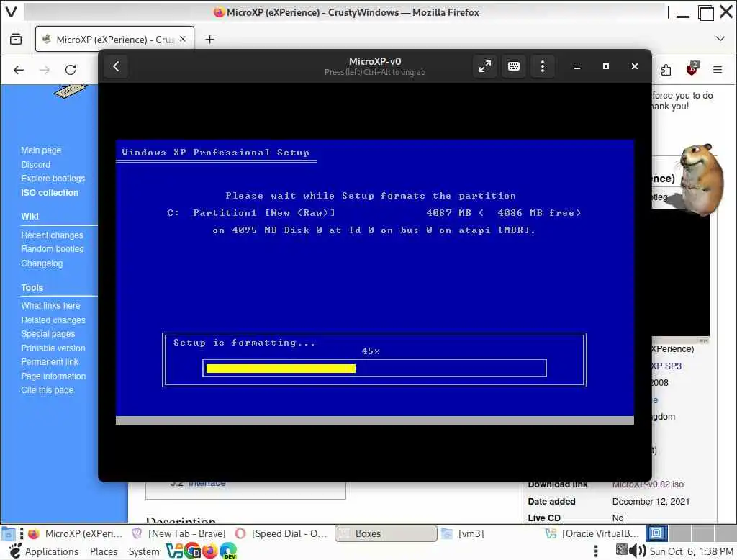Click the setup formatting progress bar
The image size is (737, 560).
[374, 368]
